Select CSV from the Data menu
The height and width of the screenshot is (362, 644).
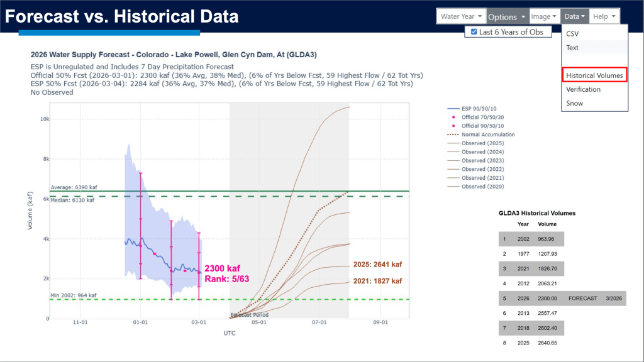(572, 33)
